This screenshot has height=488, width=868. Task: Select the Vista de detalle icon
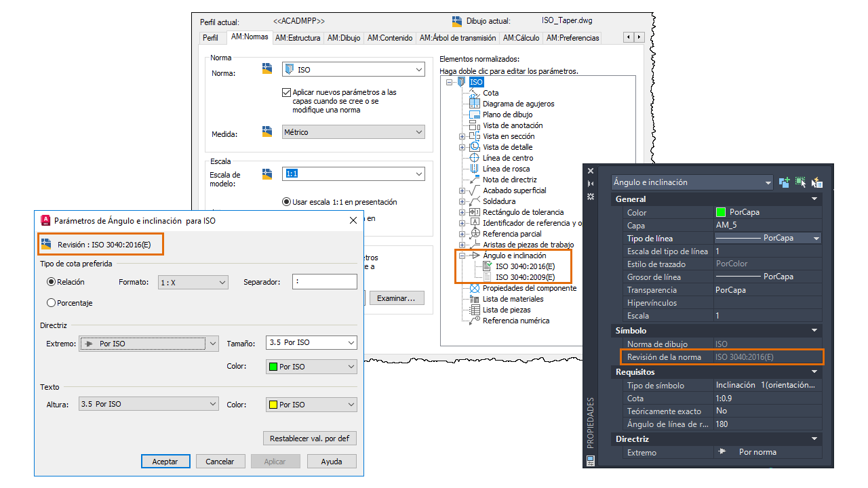475,147
